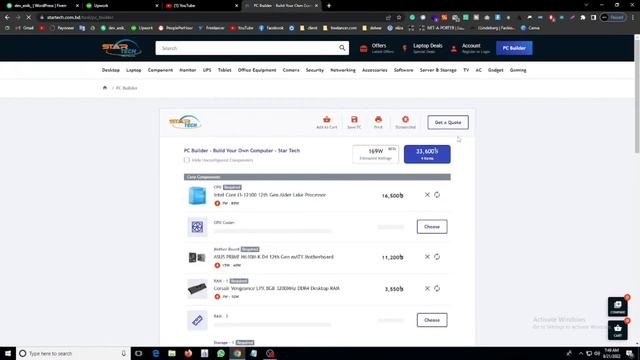Toggle Hide Unconfigured Components checkbox

click(x=187, y=160)
